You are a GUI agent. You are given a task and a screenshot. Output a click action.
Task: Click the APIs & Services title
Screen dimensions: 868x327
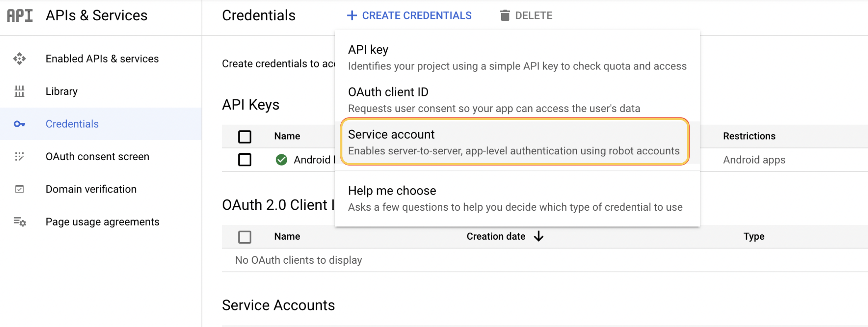[x=97, y=15]
